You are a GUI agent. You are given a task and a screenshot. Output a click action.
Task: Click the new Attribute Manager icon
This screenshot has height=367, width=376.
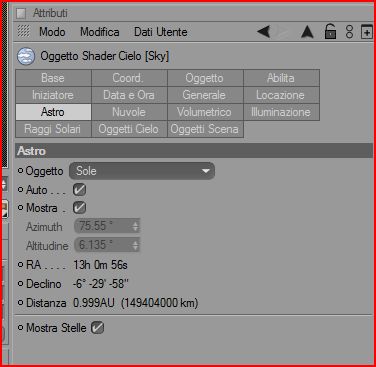[367, 32]
